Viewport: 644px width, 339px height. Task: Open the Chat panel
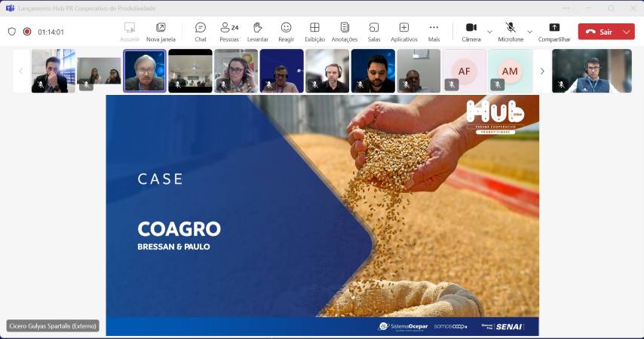tap(201, 32)
